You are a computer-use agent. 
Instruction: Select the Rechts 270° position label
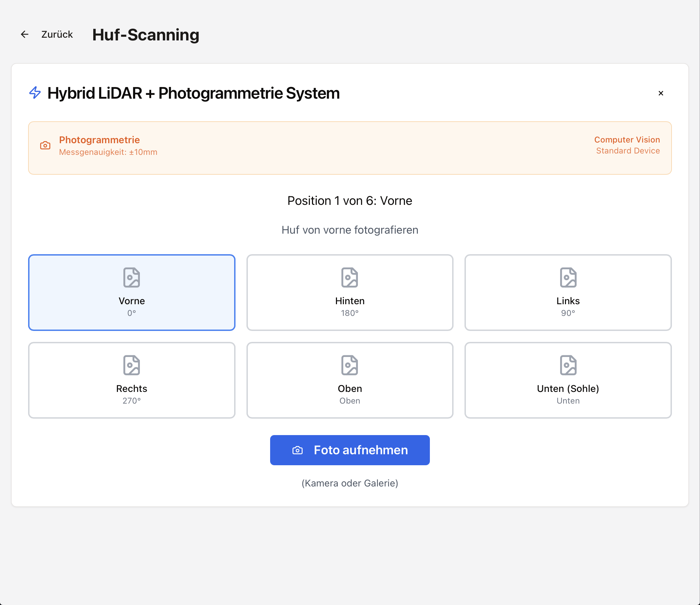point(132,389)
